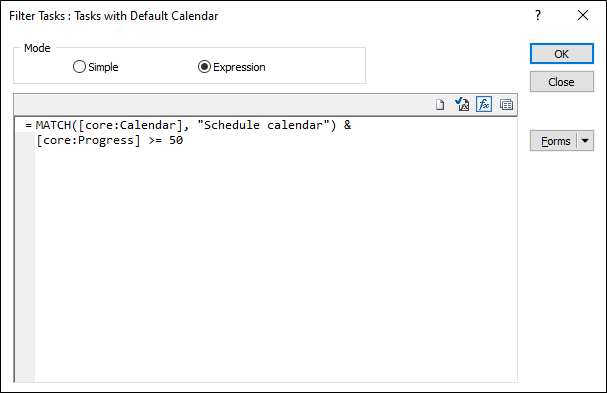The height and width of the screenshot is (393, 607).
Task: Click the question mark help icon
Action: (538, 15)
